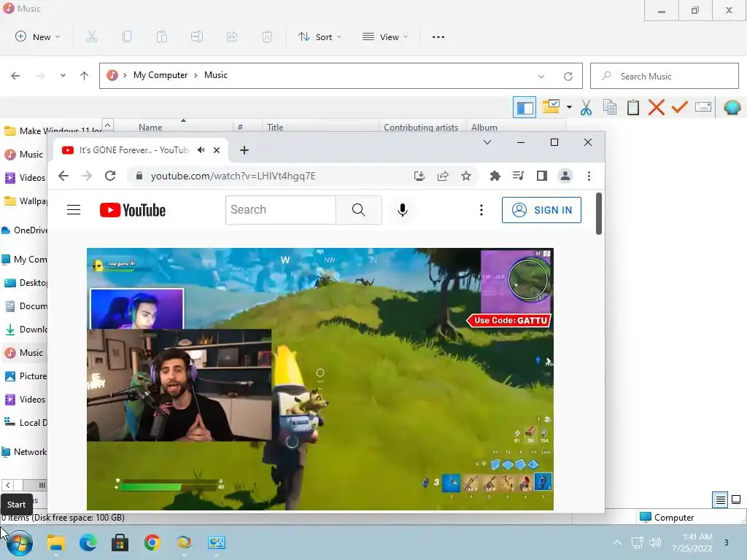This screenshot has height=560, width=747.
Task: Click the Paste icon in Explorer command bar
Action: [162, 36]
